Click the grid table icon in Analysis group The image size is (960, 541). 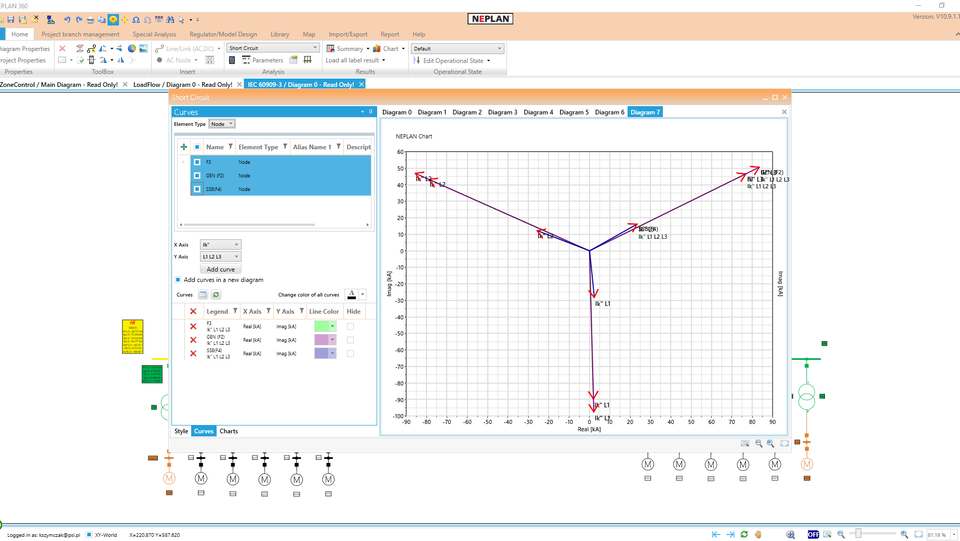point(307,60)
